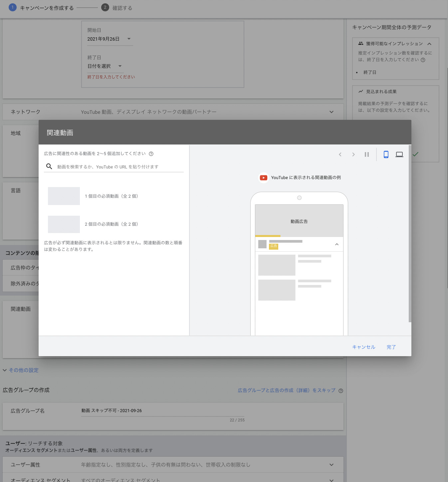The height and width of the screenshot is (482, 448).
Task: Go to next preview with right chevron
Action: click(353, 154)
